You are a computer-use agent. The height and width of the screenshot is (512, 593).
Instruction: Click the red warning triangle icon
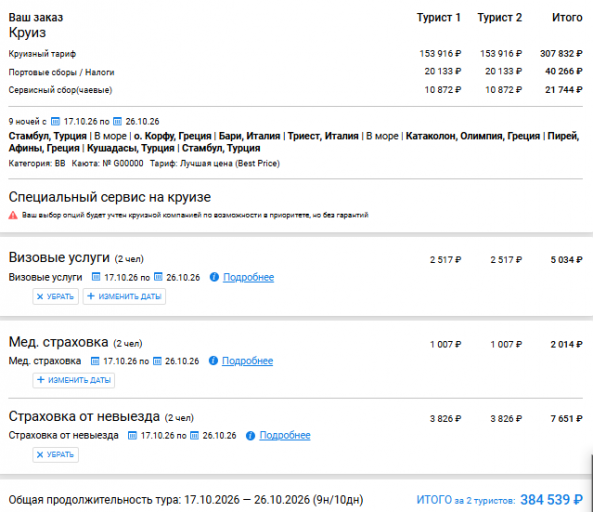click(13, 216)
